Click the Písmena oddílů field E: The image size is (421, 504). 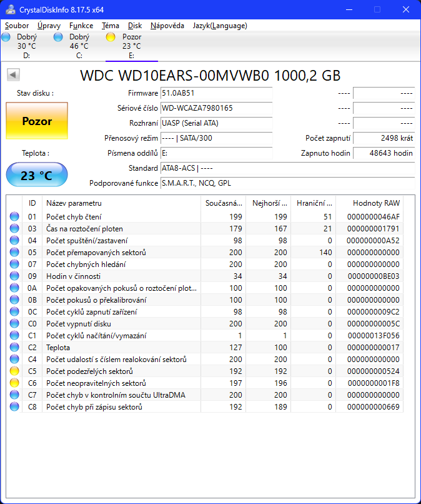pyautogui.click(x=217, y=153)
